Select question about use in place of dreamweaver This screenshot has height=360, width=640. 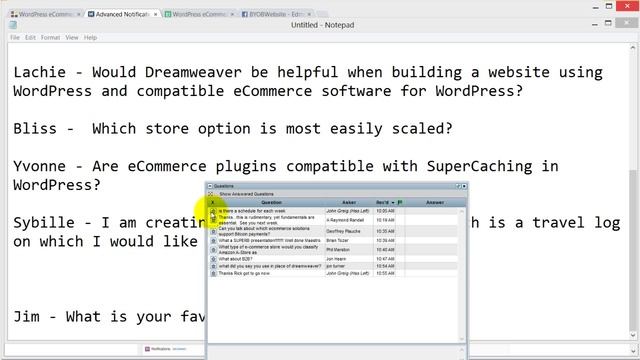pos(270,266)
